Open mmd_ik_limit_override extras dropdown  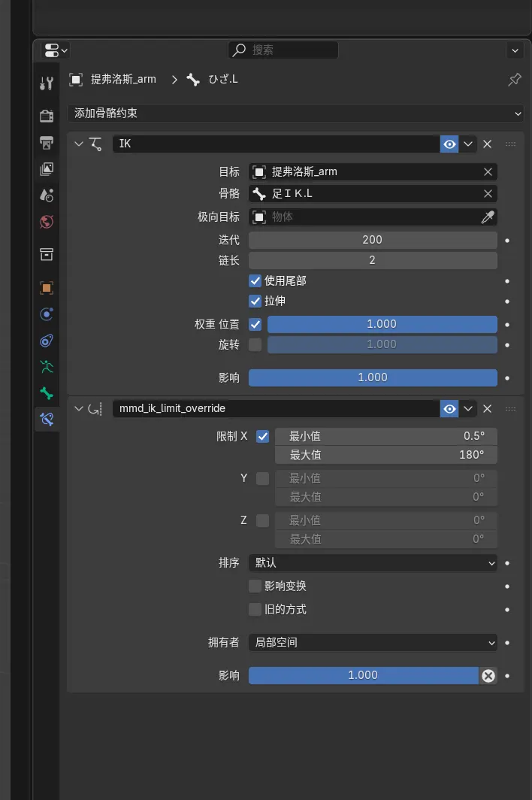[467, 409]
